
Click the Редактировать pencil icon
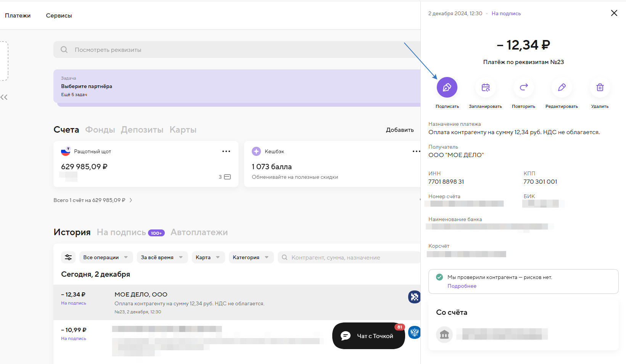click(x=562, y=88)
